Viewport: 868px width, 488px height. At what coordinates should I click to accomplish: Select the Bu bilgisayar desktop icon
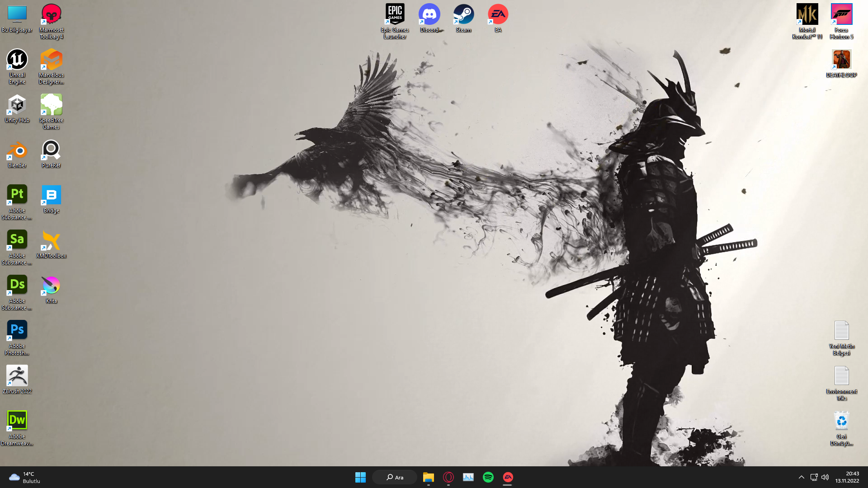pos(17,19)
